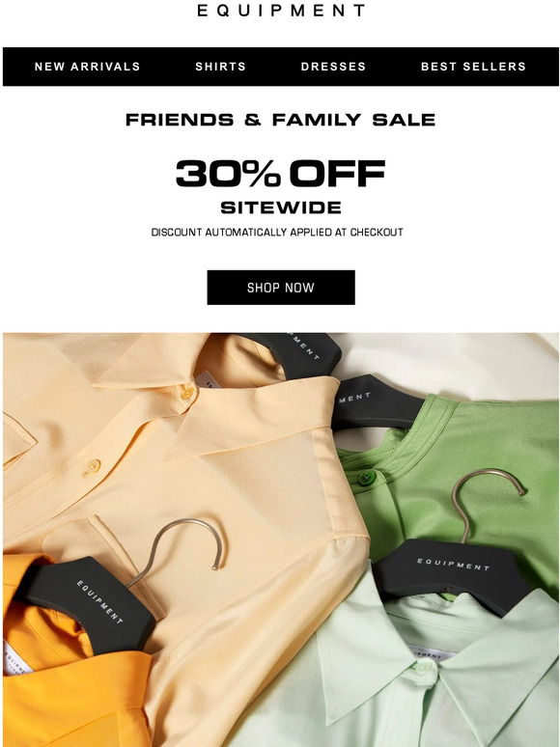This screenshot has width=560, height=747.
Task: Click the green button on green shirt
Action: 367,477
